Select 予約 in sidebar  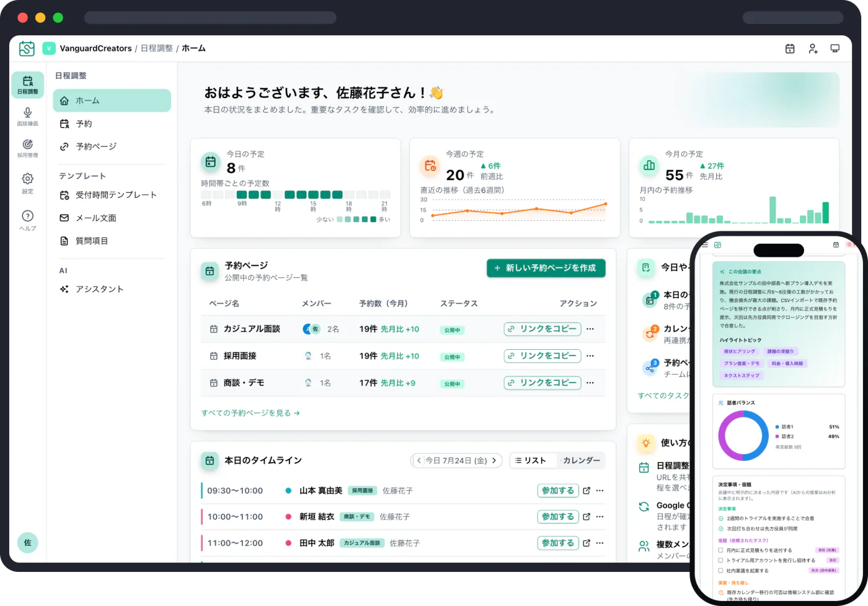click(112, 124)
